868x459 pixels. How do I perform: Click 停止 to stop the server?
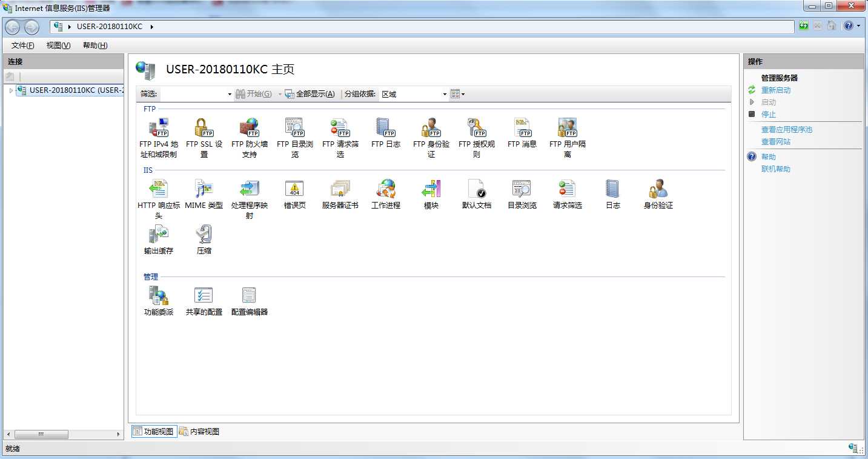tap(769, 115)
